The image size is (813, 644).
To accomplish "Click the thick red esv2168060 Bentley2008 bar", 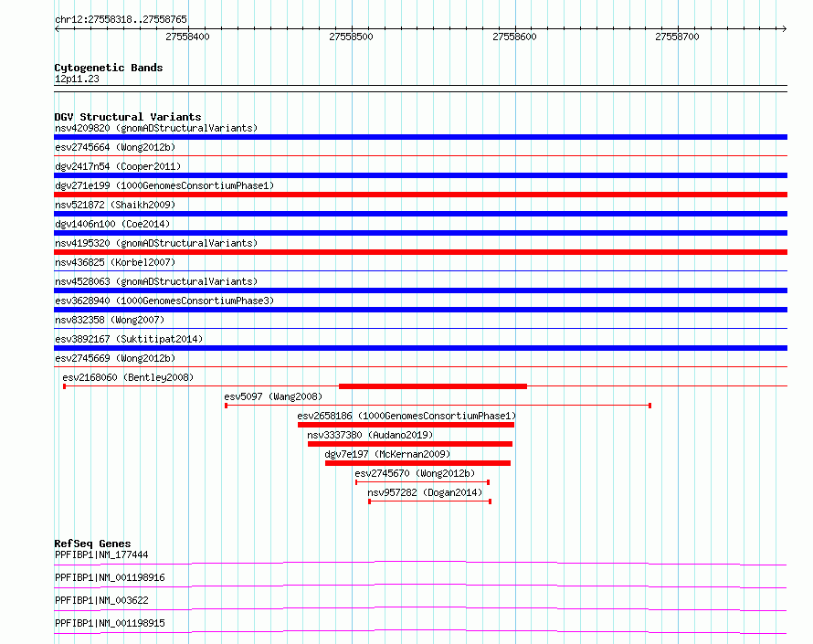I will pos(433,386).
